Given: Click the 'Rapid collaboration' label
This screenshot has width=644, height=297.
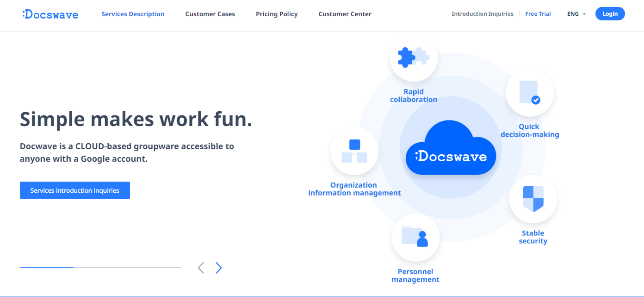Looking at the screenshot, I should pos(414,95).
